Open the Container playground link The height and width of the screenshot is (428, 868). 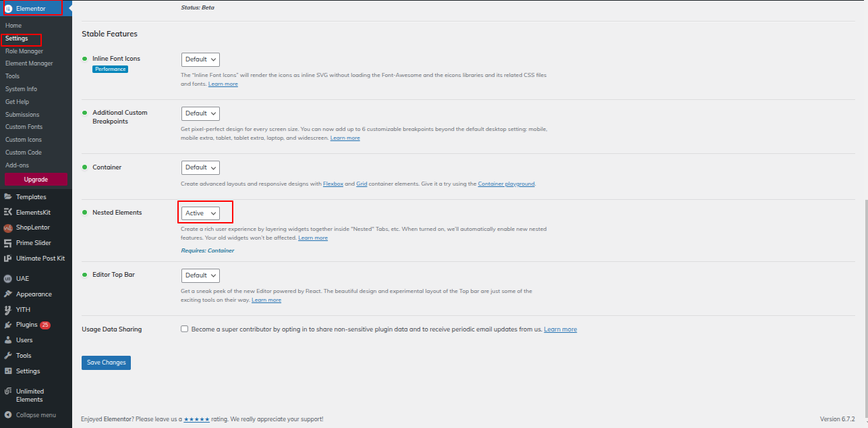pos(507,184)
